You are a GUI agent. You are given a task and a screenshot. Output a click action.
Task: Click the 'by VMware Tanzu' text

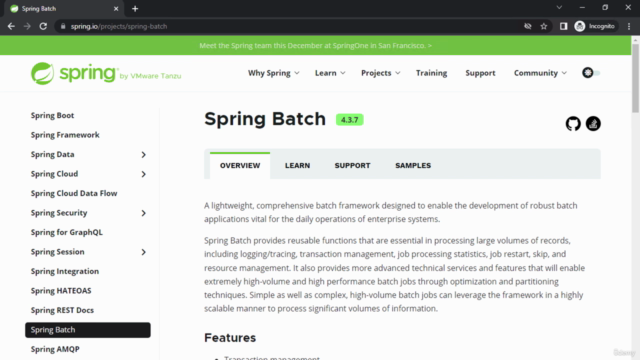coord(150,76)
